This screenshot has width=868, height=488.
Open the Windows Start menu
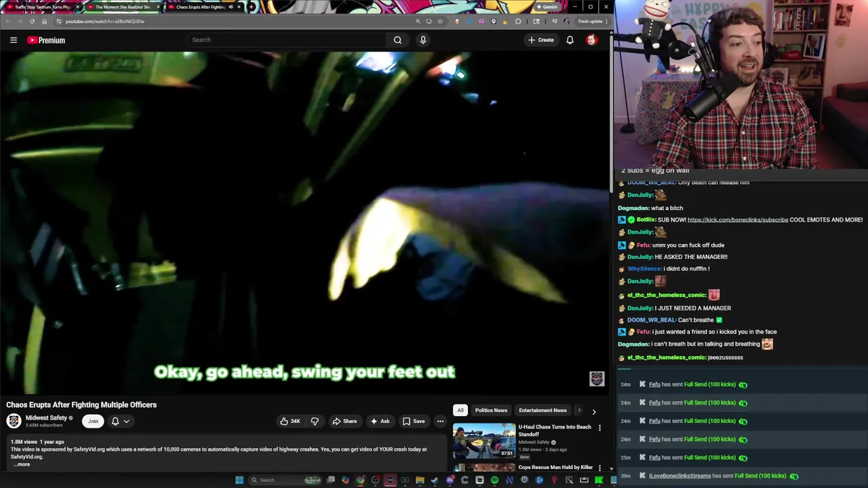[x=239, y=480]
